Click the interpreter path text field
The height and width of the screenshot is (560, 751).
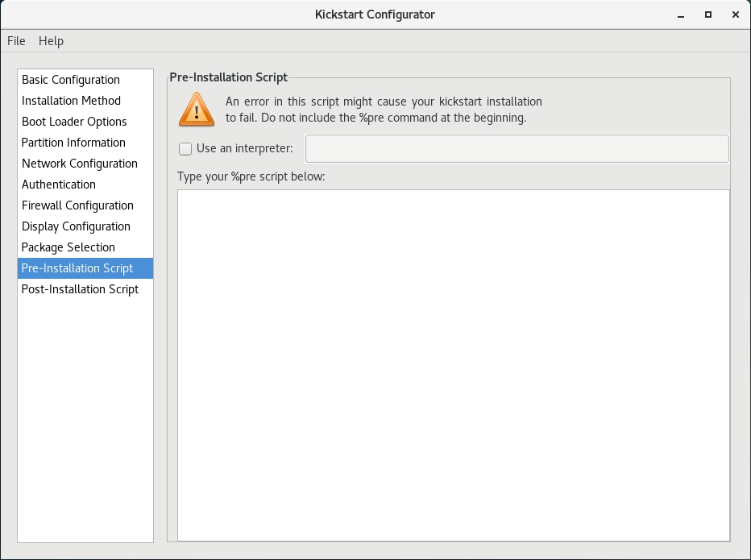coord(517,149)
